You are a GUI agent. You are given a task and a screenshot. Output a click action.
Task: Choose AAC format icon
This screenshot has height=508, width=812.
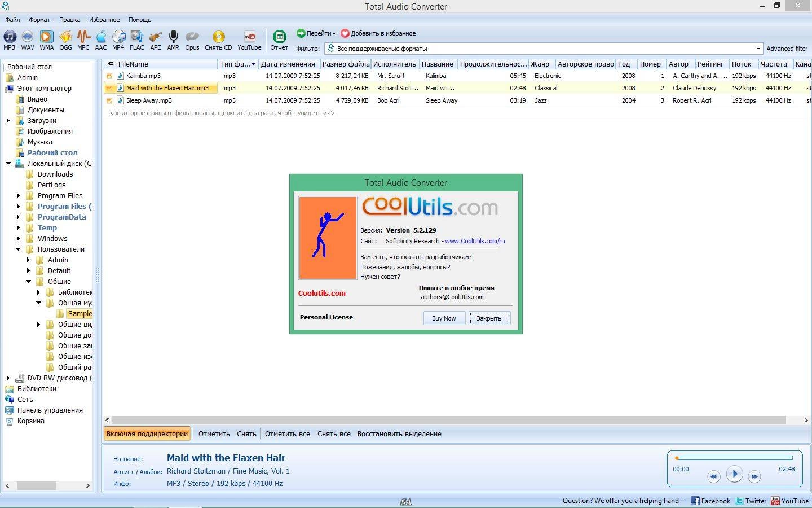tap(101, 41)
